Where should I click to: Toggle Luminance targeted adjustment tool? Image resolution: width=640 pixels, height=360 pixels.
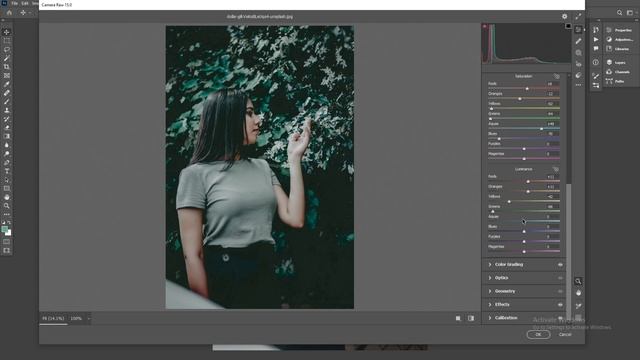point(556,169)
